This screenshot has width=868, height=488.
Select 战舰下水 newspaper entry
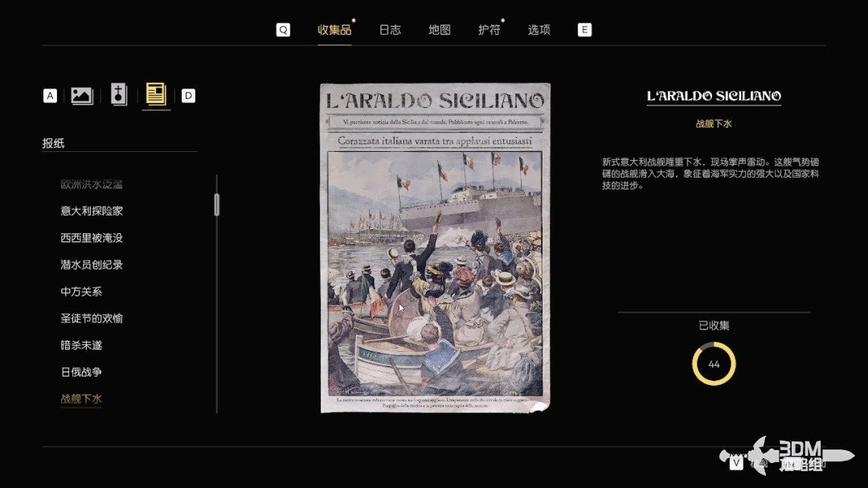pyautogui.click(x=81, y=399)
